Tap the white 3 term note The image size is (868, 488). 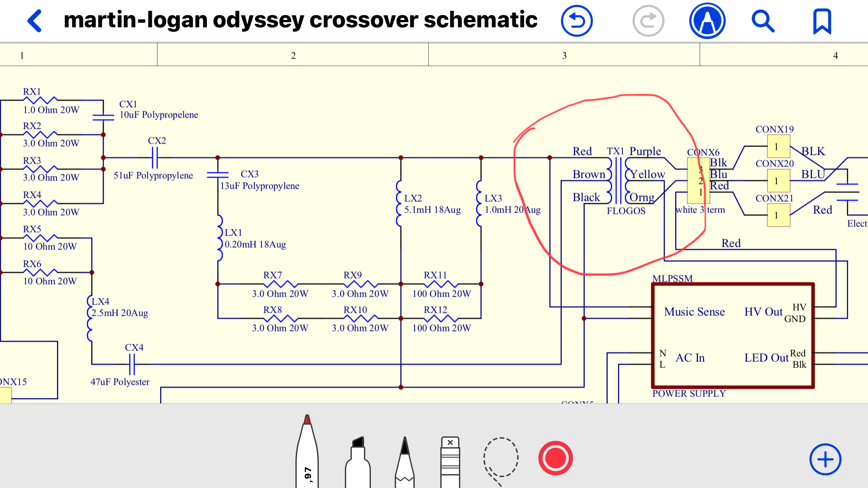pos(700,210)
